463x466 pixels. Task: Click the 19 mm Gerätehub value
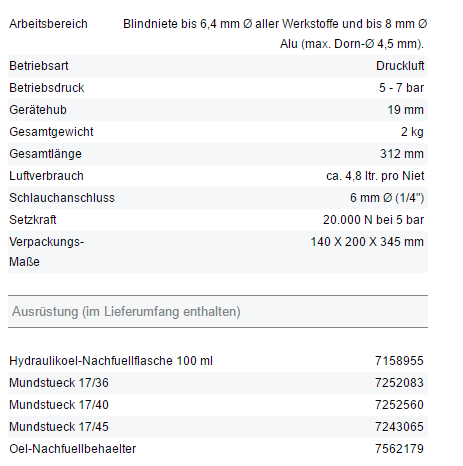point(405,110)
